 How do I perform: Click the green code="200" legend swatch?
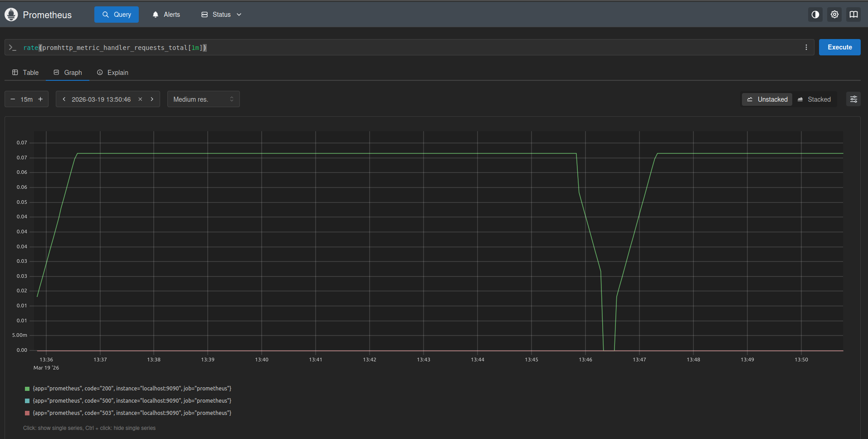(27, 389)
